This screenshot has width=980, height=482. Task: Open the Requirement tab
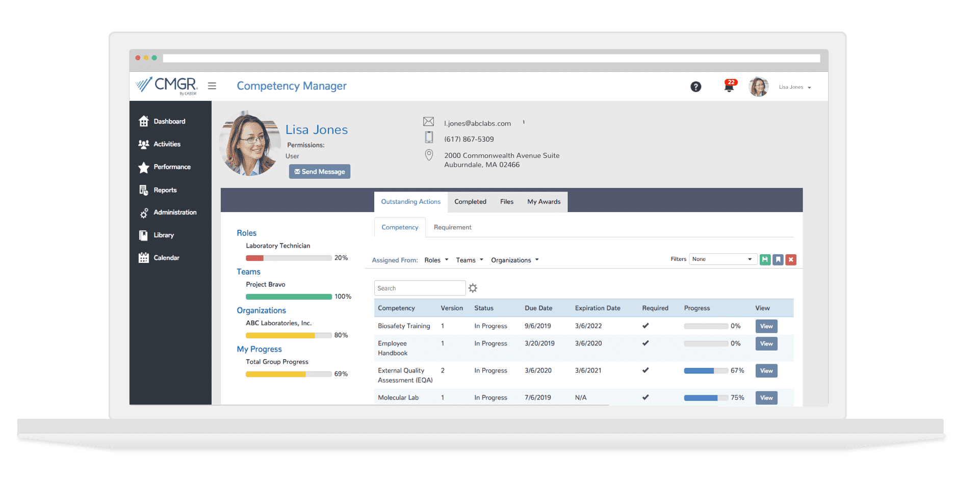tap(452, 227)
